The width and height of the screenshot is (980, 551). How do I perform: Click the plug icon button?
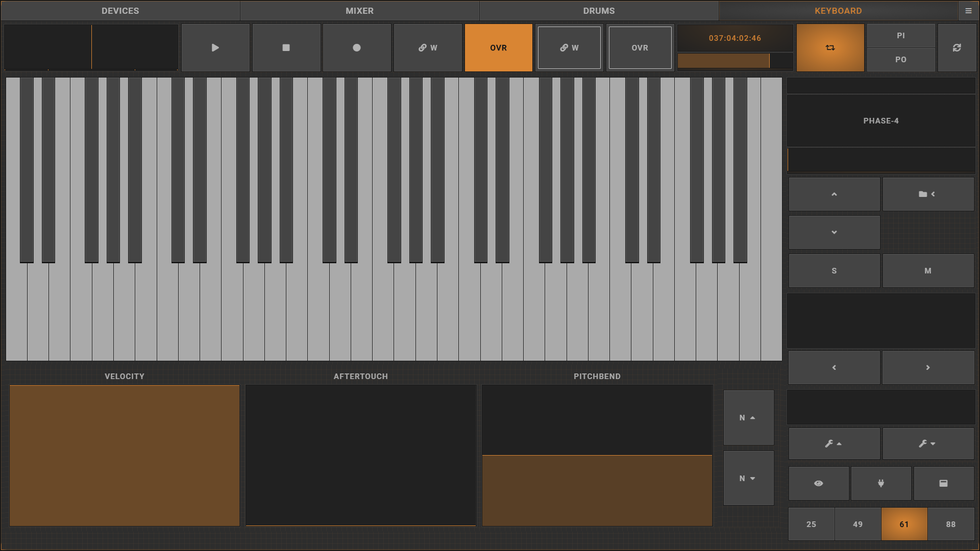[x=880, y=483]
